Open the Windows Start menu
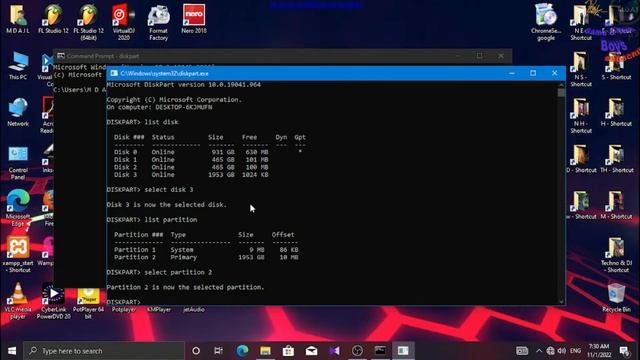Viewport: 640px width, 360px height. [12, 351]
